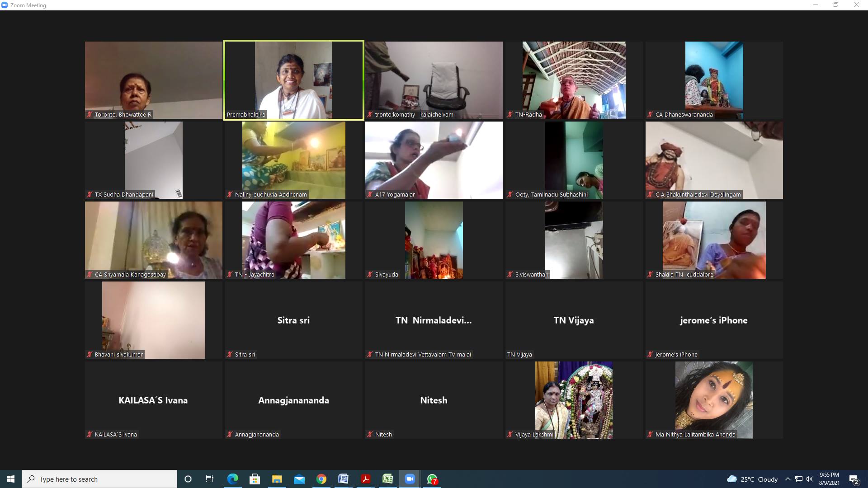Image resolution: width=868 pixels, height=488 pixels.
Task: Click muted mic icon beside TN-Radha
Action: [510, 115]
